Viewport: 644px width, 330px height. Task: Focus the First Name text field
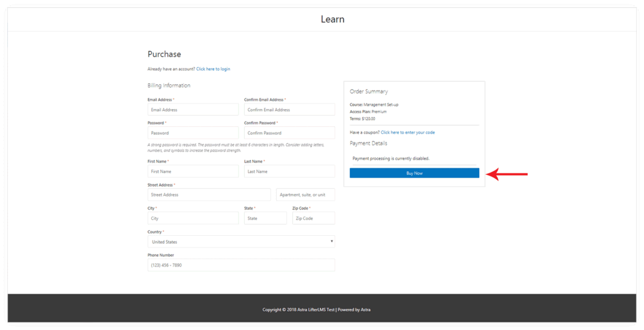193,172
